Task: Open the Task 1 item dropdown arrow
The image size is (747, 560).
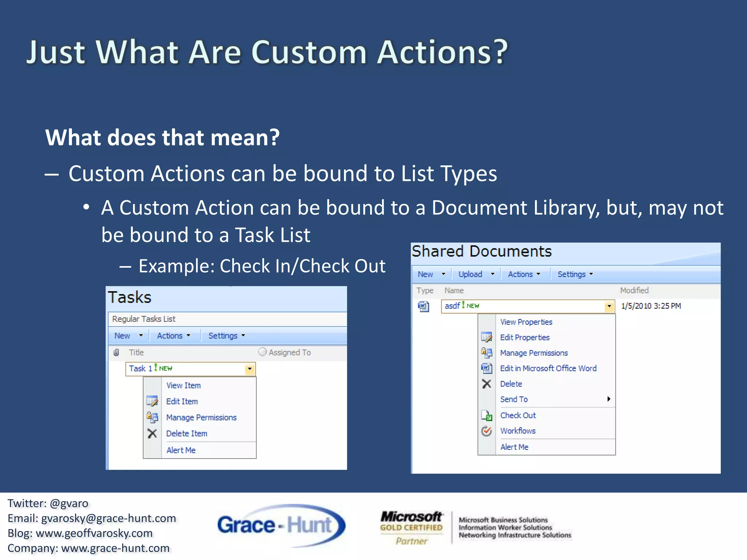Action: [x=250, y=369]
